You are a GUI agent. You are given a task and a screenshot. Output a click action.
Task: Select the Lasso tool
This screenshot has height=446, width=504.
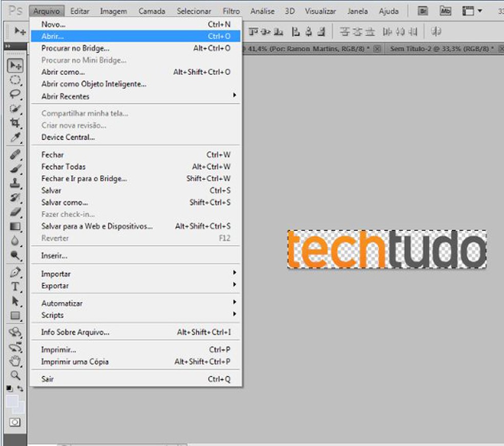tap(15, 94)
